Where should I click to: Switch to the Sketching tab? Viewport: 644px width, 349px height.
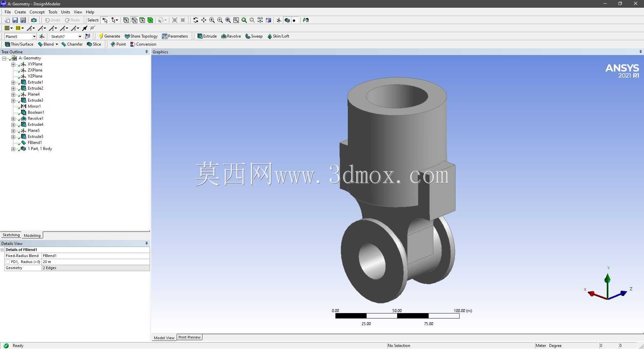[x=11, y=235]
